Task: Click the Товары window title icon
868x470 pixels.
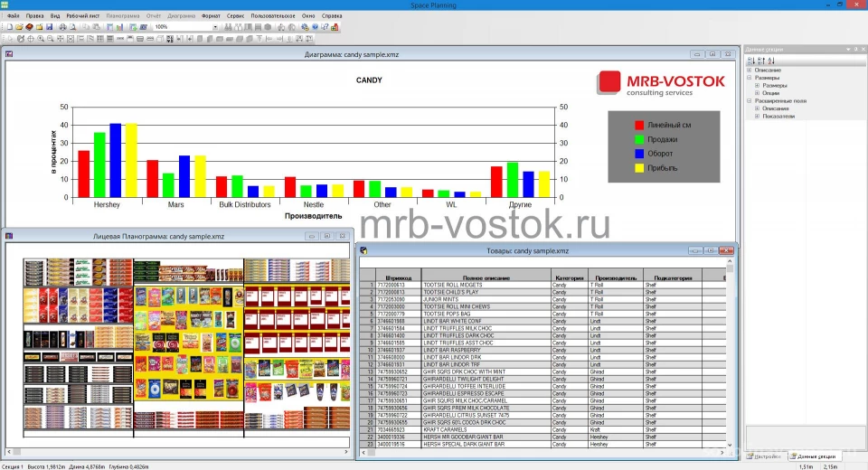Action: point(363,250)
